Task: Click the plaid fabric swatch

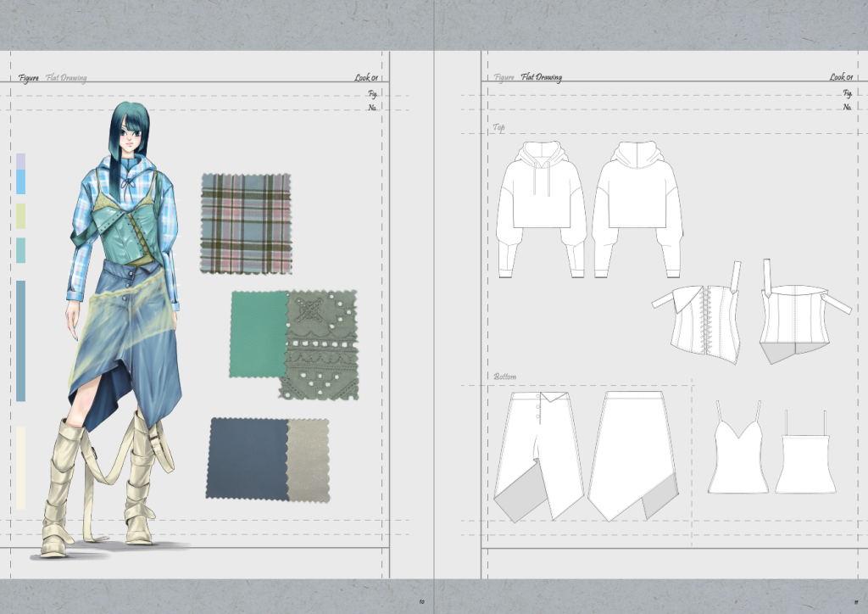Action: [x=247, y=224]
